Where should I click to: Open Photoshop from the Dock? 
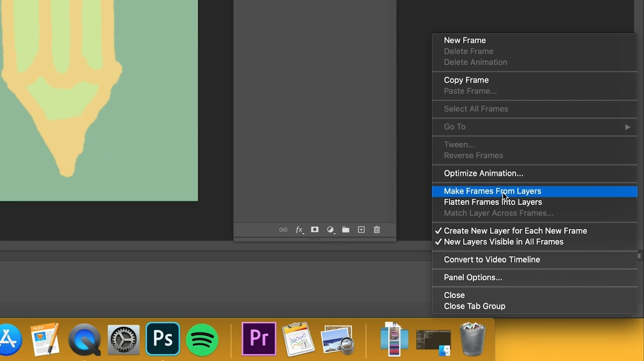coord(162,339)
